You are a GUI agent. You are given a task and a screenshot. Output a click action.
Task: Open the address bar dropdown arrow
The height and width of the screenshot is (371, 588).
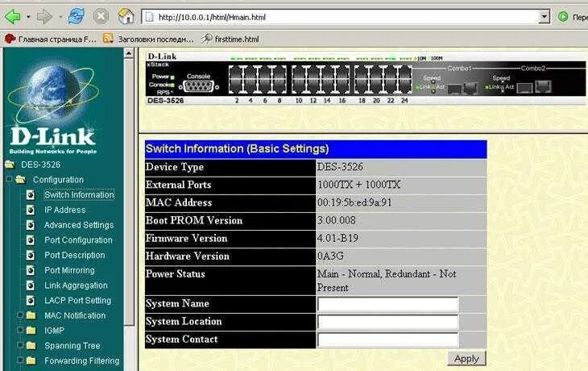(x=545, y=17)
